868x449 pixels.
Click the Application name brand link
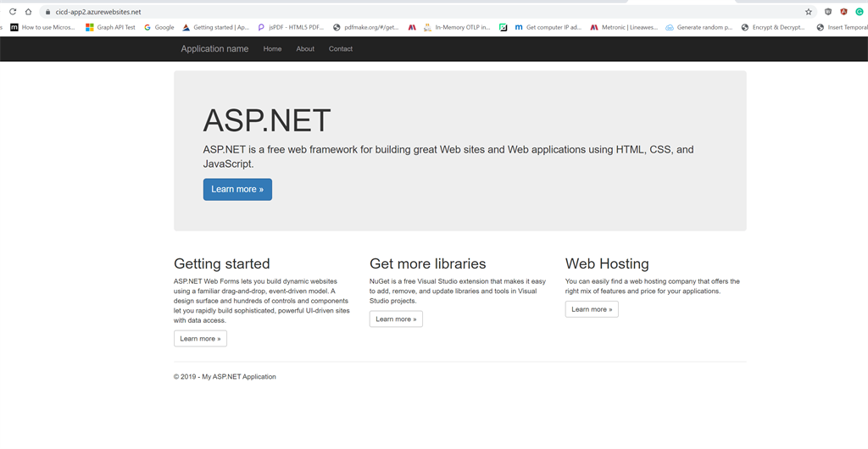[x=214, y=48]
